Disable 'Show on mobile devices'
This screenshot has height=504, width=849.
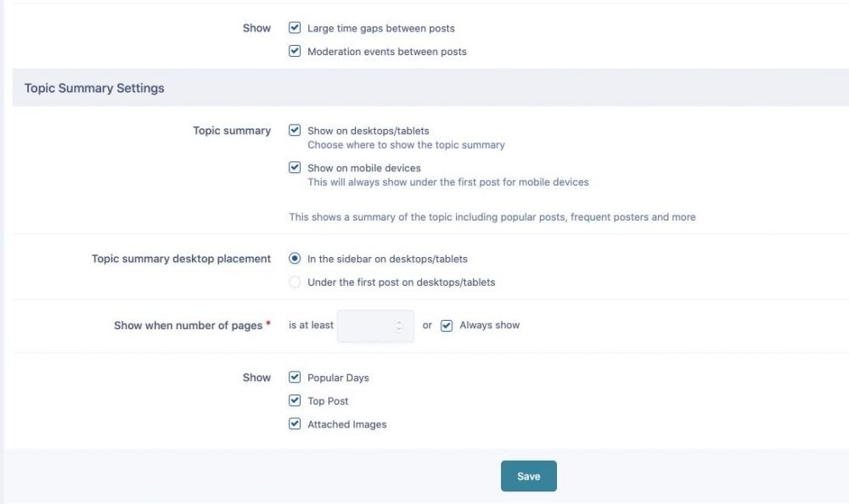[295, 167]
